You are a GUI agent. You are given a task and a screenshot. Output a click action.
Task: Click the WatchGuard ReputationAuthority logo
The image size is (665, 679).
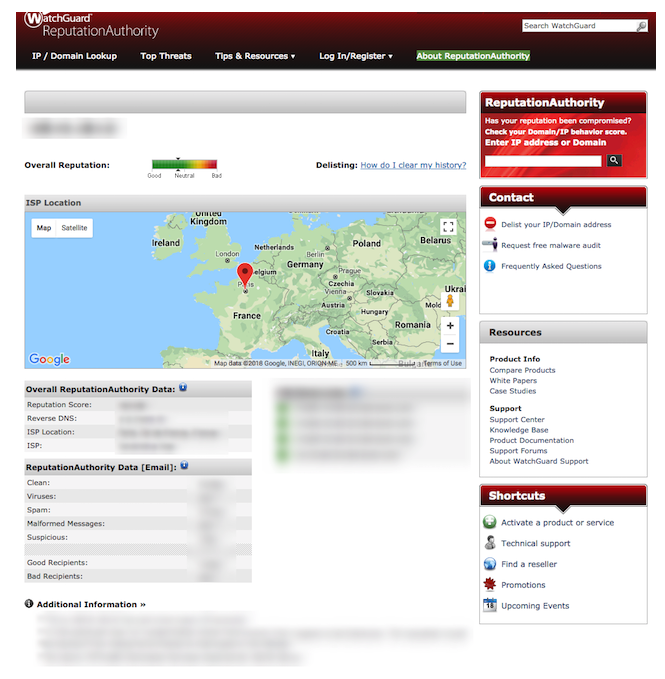pos(91,25)
